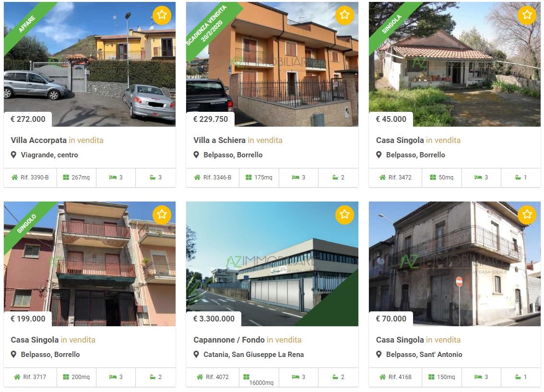Click star icon on €70.000 Sant'Antonio house
The width and height of the screenshot is (544, 392).
[527, 214]
